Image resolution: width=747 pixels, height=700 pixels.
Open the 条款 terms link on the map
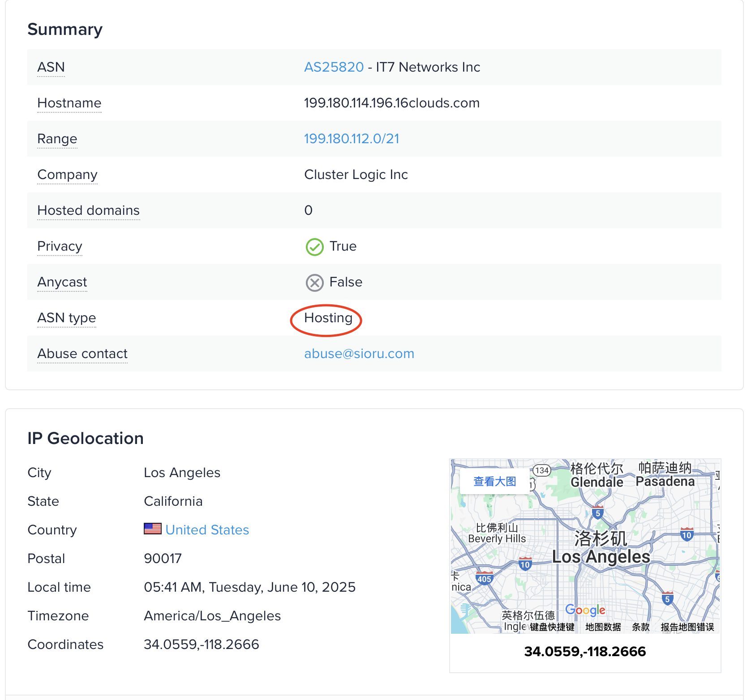tap(640, 627)
